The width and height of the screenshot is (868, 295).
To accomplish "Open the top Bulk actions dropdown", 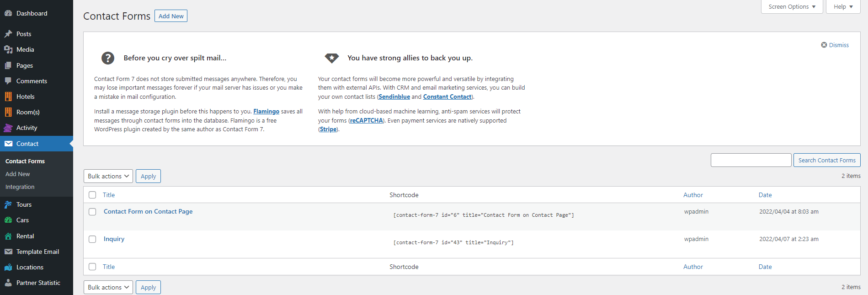I will tap(108, 176).
